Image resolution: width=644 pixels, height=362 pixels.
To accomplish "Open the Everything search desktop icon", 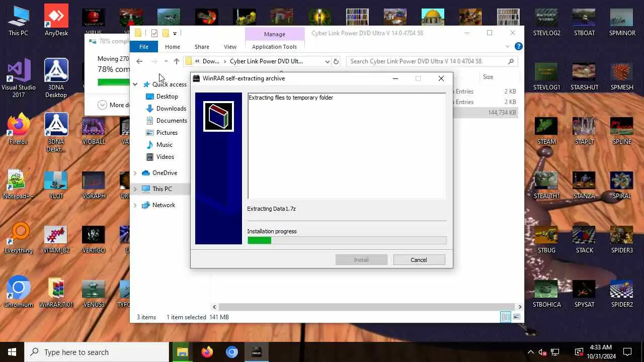I will click(x=18, y=238).
